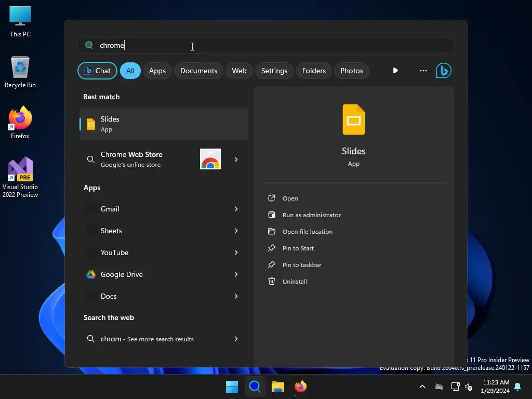Image resolution: width=532 pixels, height=399 pixels.
Task: Switch to the Folders filter tab
Action: [314, 71]
